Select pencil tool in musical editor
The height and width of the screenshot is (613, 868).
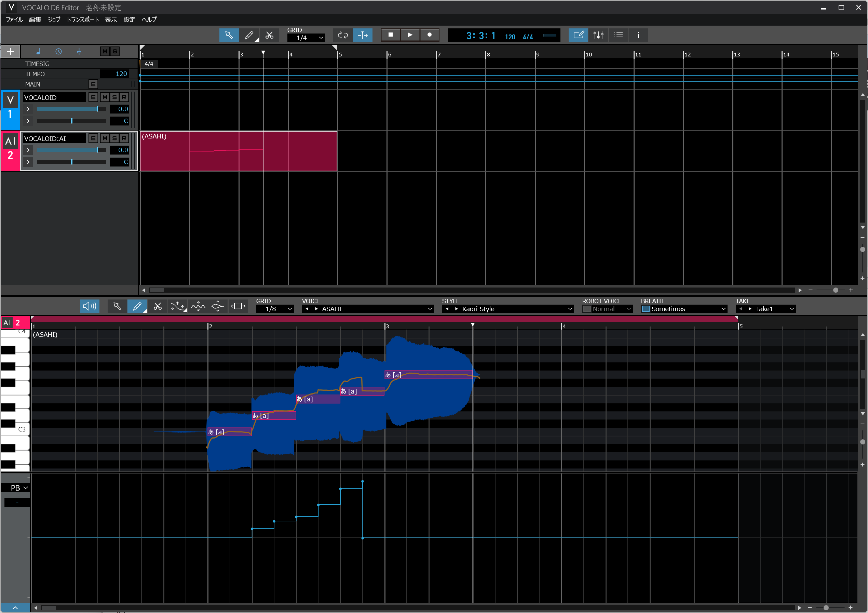[137, 306]
